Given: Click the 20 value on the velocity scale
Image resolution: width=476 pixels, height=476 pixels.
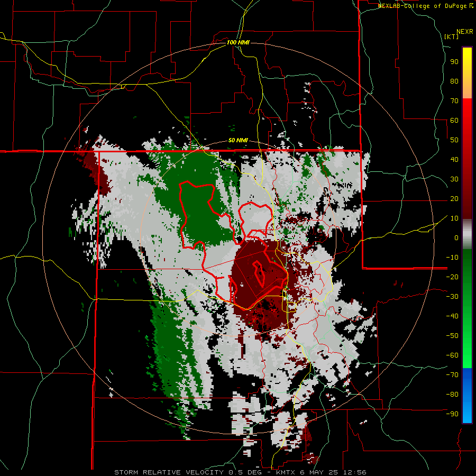Looking at the screenshot, I should [x=454, y=198].
